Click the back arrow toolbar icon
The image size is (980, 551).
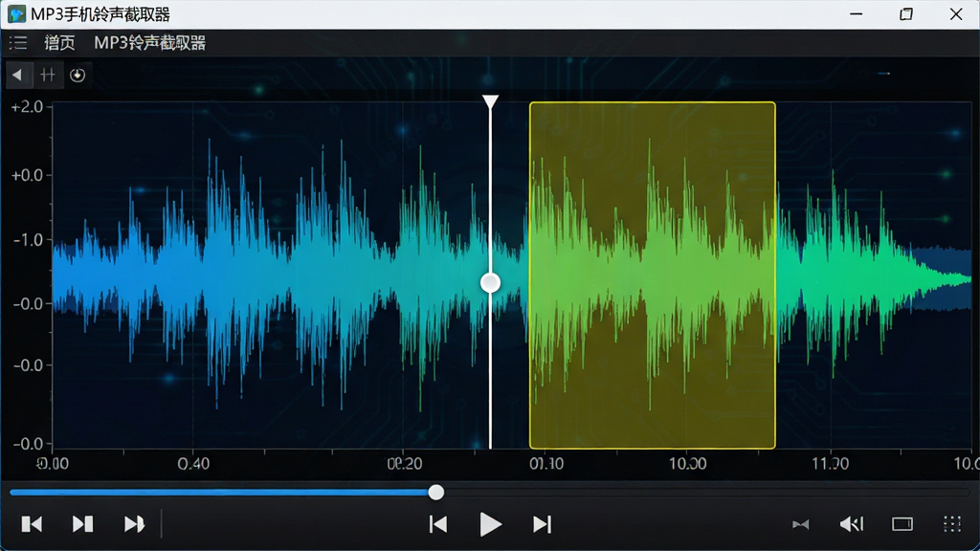point(17,75)
